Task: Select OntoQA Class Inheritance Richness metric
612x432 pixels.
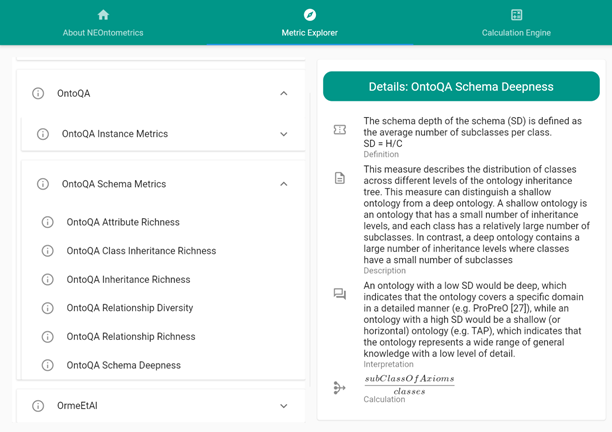Action: pyautogui.click(x=141, y=251)
